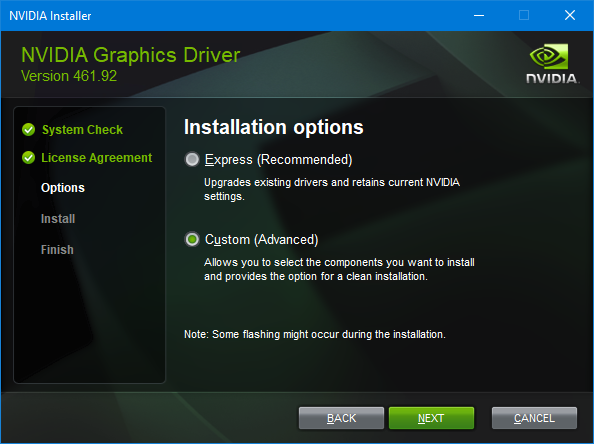The width and height of the screenshot is (594, 444).
Task: Click the Finish step in sidebar
Action: [x=57, y=250]
